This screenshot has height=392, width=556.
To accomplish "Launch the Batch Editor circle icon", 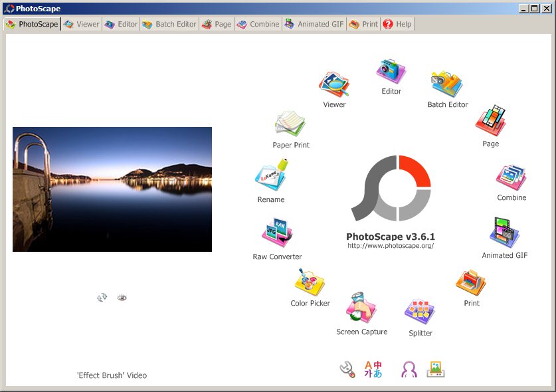I will click(x=447, y=85).
